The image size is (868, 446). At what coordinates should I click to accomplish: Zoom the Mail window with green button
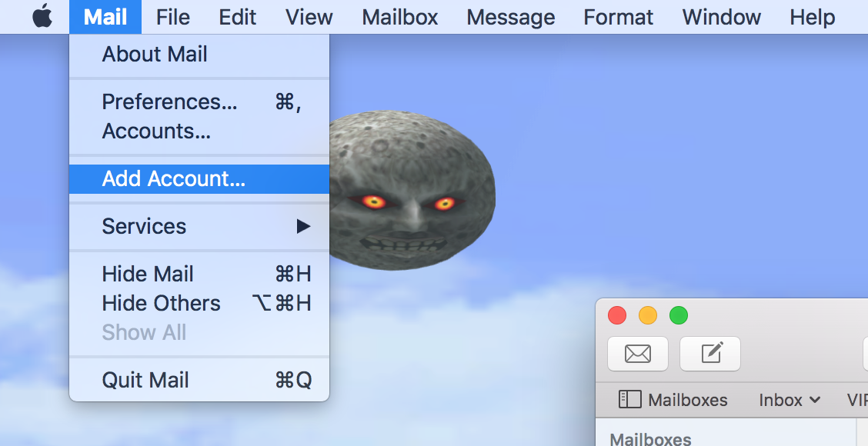point(679,315)
